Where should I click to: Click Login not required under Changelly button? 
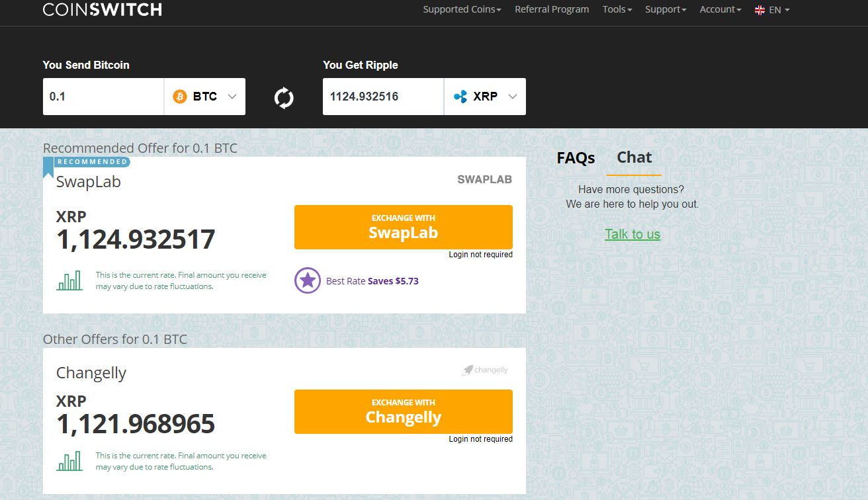click(x=481, y=439)
